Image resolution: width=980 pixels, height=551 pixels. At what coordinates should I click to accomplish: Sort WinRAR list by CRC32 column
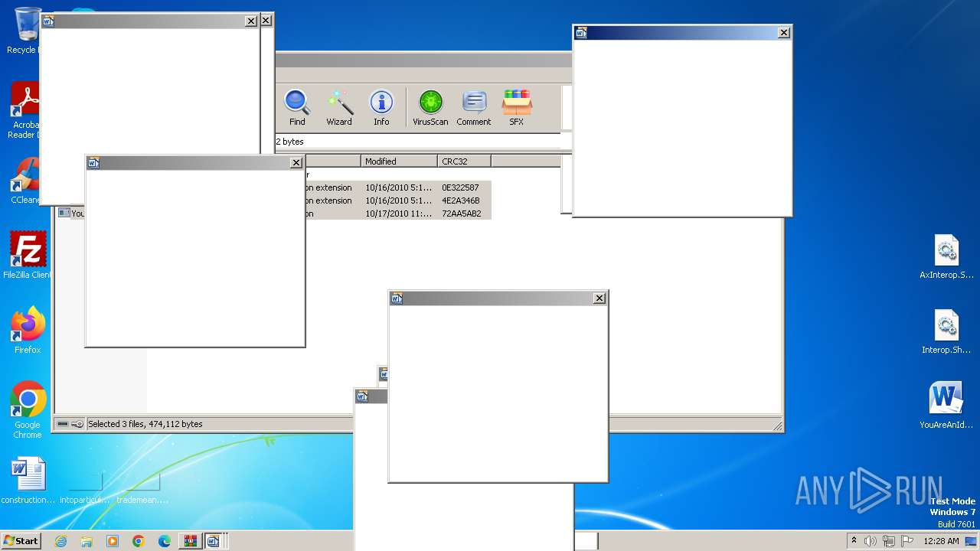tap(464, 161)
